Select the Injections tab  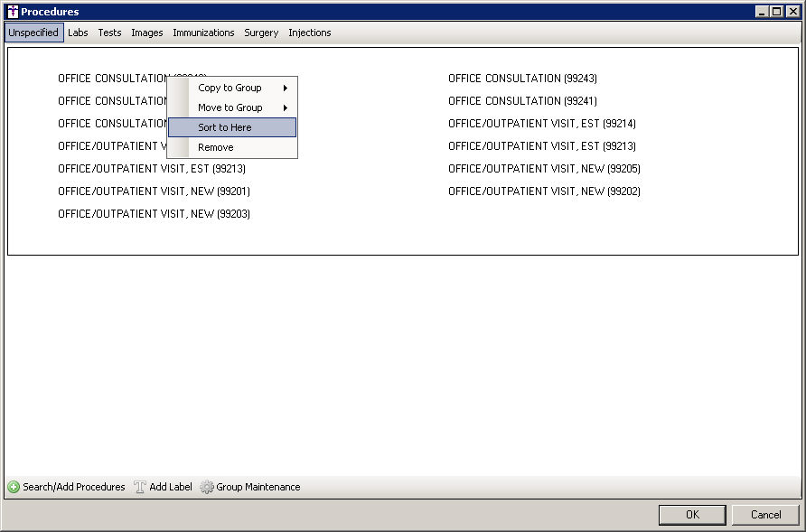pos(310,33)
